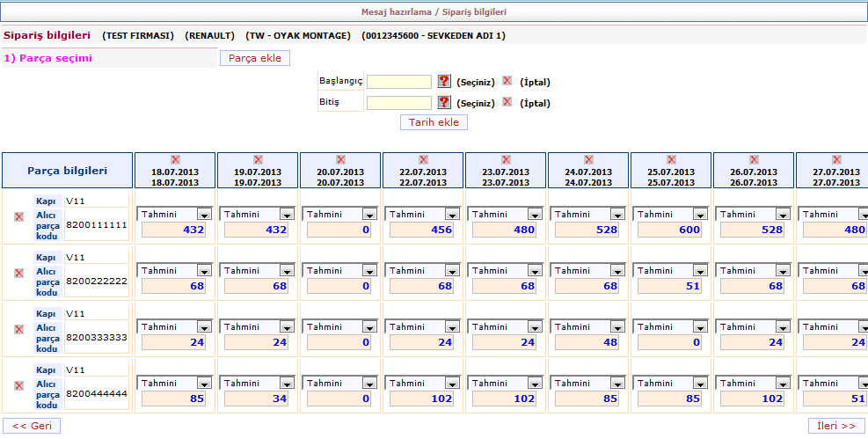Clear Bitiş date with İptal X icon
868x439 pixels.
(507, 102)
